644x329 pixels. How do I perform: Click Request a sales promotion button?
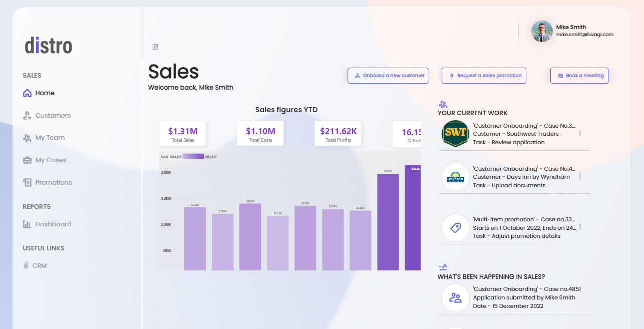click(484, 76)
